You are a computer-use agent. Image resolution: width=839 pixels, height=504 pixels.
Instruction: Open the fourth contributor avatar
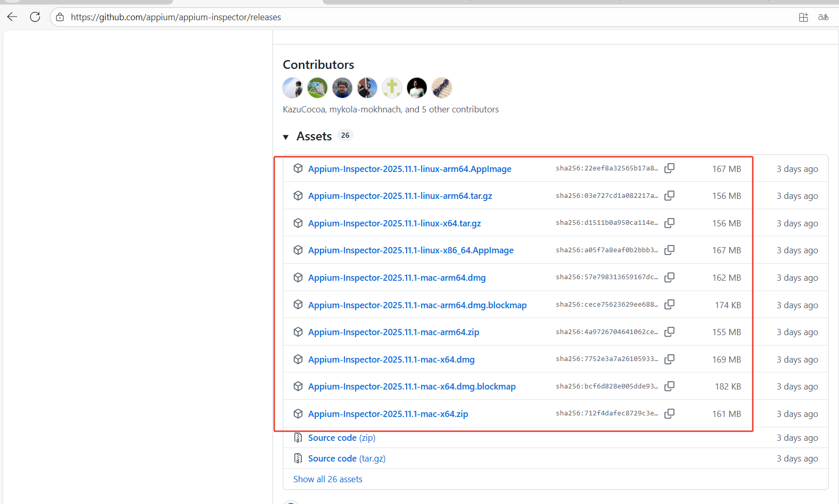point(367,88)
